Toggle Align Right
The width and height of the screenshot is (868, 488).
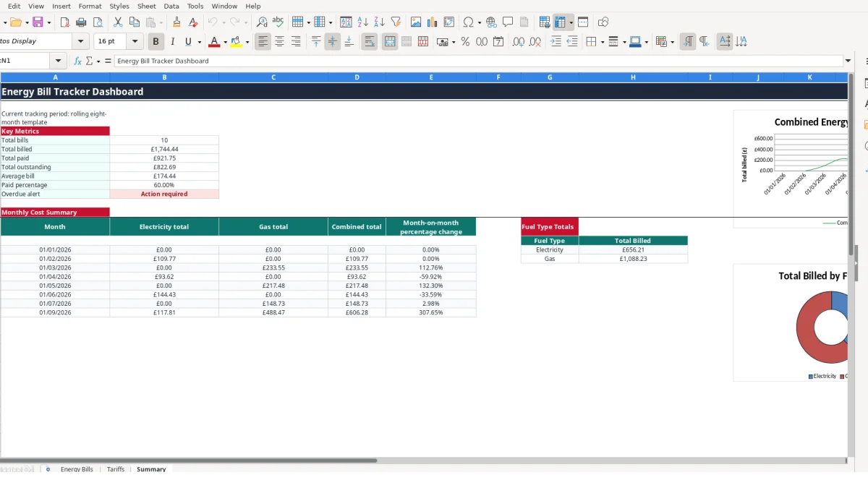(296, 42)
